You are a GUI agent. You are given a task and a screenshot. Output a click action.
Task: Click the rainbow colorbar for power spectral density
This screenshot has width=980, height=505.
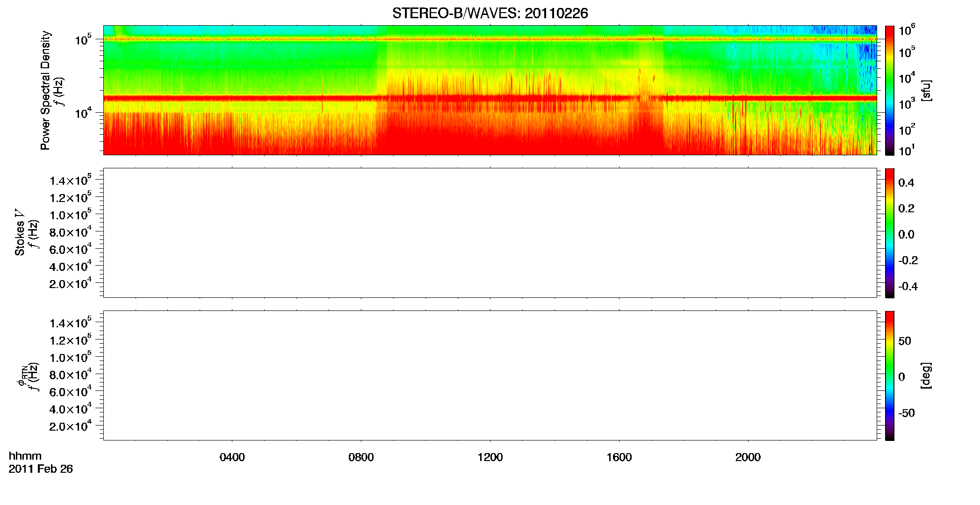tap(890, 90)
